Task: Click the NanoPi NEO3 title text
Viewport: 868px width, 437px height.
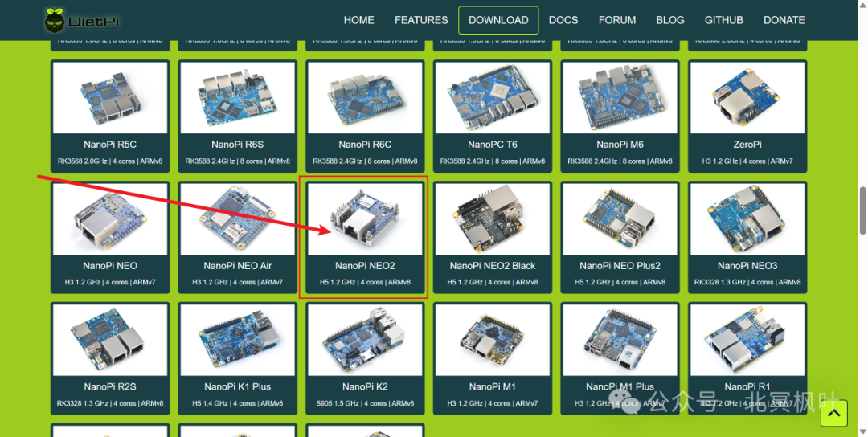Action: [747, 266]
